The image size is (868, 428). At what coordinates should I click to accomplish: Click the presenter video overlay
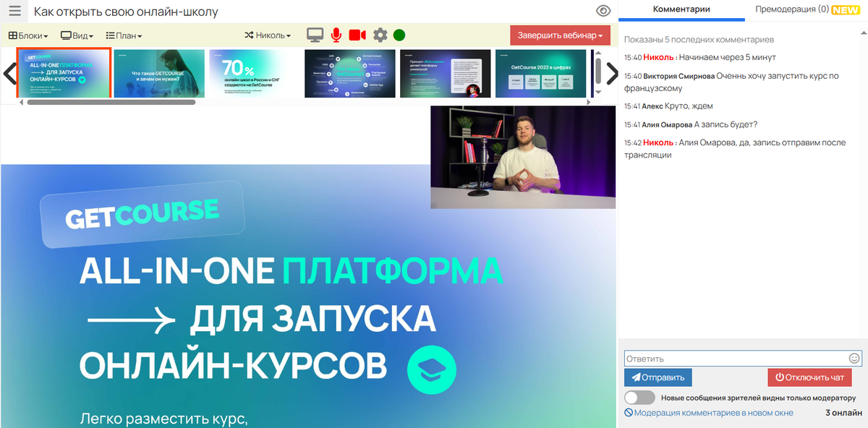[x=522, y=158]
